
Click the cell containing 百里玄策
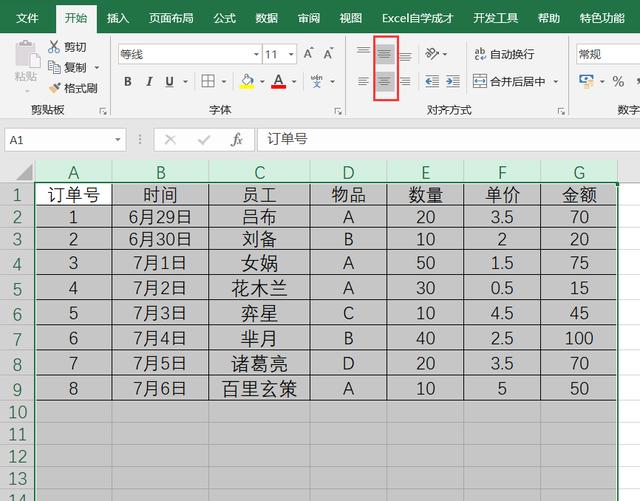259,388
